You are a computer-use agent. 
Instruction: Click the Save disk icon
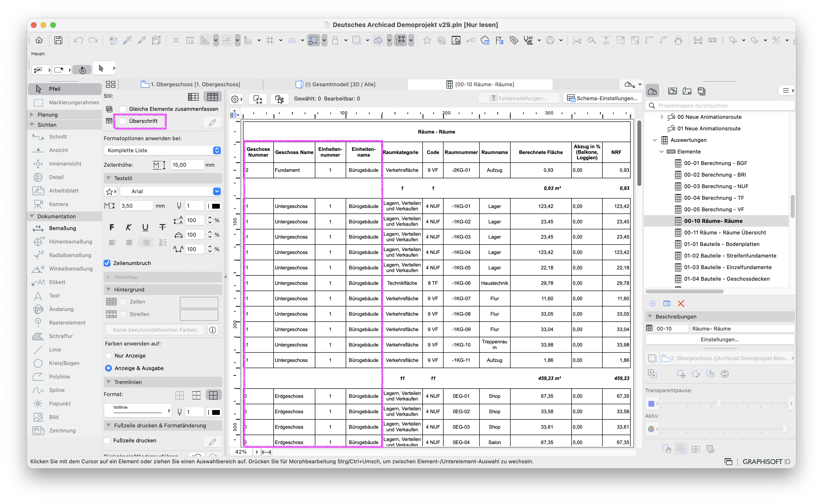(x=58, y=40)
